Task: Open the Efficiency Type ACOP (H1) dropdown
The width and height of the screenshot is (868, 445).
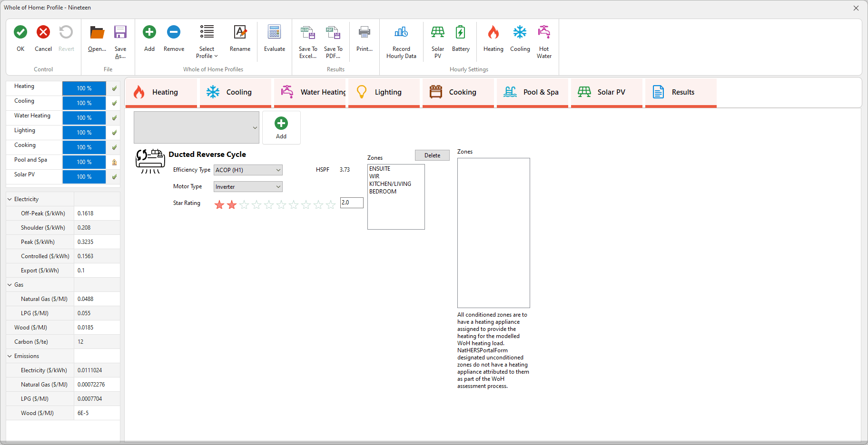Action: pyautogui.click(x=248, y=170)
